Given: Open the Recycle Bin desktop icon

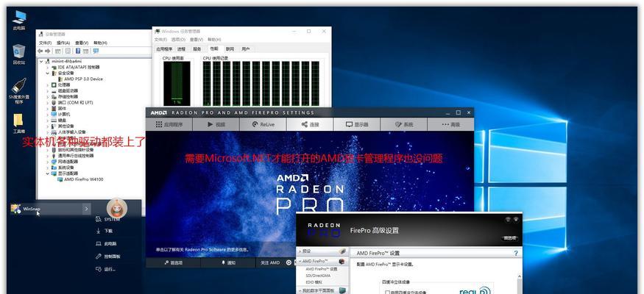Looking at the screenshot, I should (x=19, y=54).
